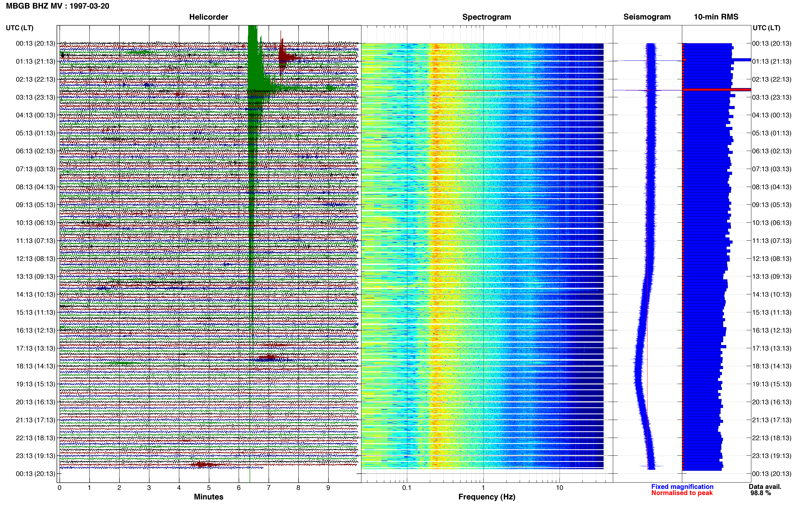
Task: Click the 'UTC (LT)' label beside the Helicorder
Action: coord(20,28)
